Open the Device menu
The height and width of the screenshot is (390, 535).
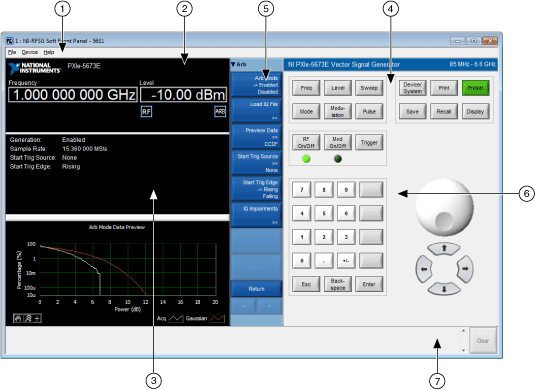(x=30, y=52)
